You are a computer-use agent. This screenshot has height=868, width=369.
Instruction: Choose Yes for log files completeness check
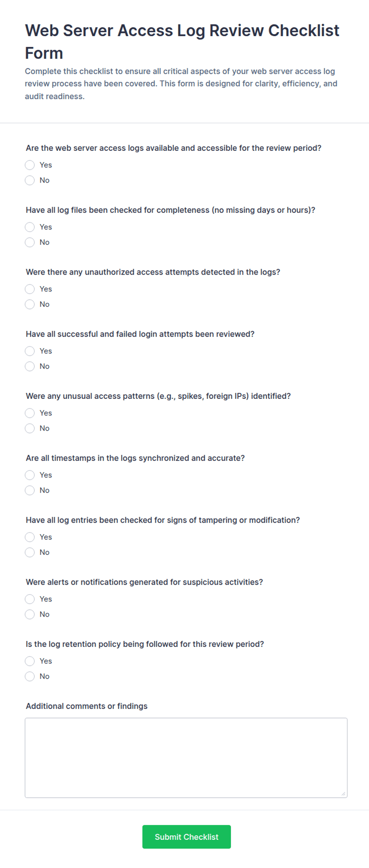point(30,227)
